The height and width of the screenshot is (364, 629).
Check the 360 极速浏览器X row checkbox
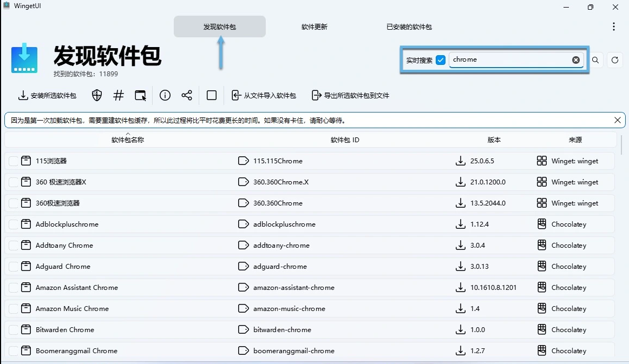(14, 182)
